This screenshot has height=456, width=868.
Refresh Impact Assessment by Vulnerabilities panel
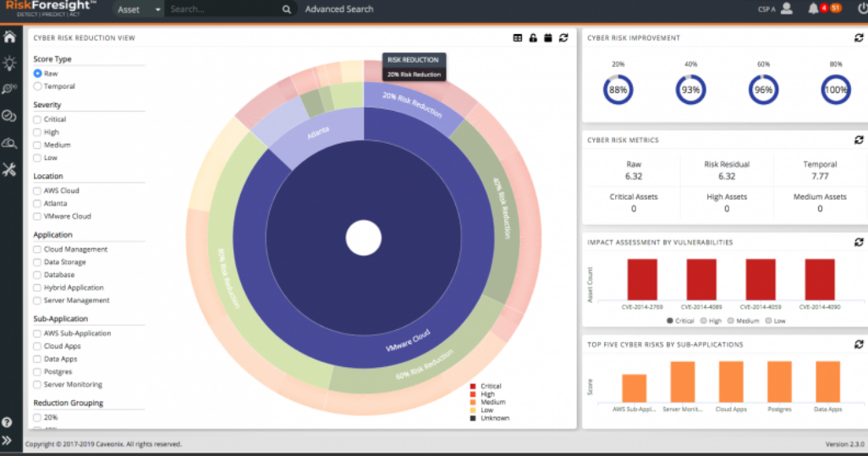(x=859, y=242)
